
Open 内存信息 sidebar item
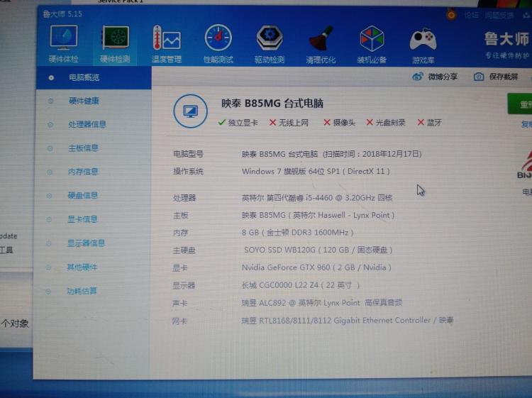coord(83,172)
